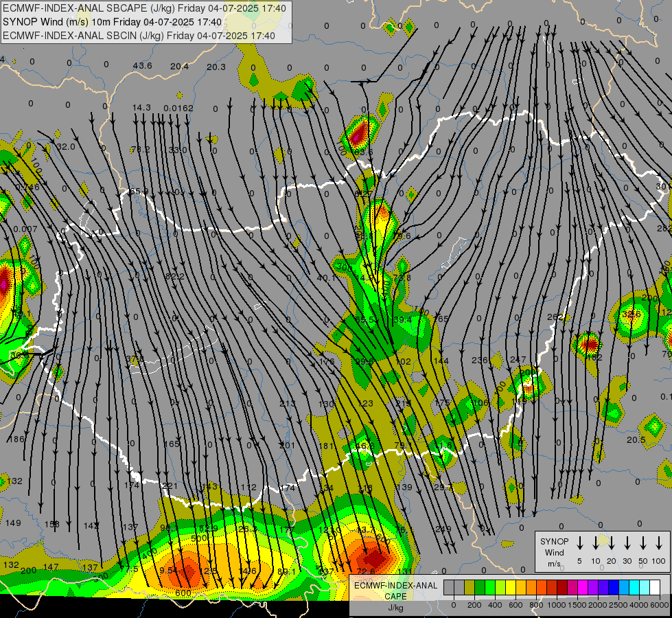Click the 221 value on the map
672x618 pixels.
click(170, 486)
